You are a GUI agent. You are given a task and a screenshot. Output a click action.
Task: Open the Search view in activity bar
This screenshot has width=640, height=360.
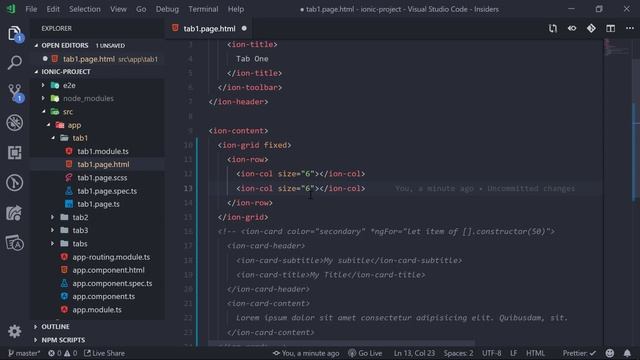pos(15,63)
